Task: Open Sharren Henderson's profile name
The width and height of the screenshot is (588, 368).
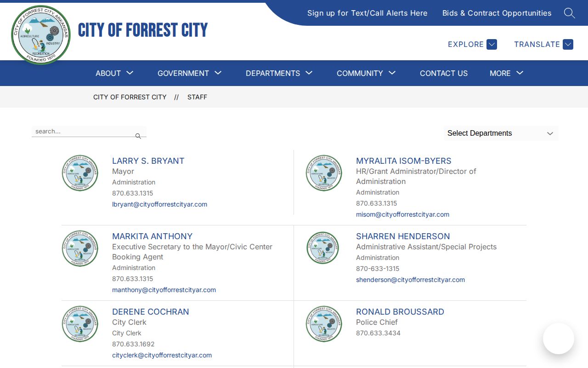Action: coord(403,236)
